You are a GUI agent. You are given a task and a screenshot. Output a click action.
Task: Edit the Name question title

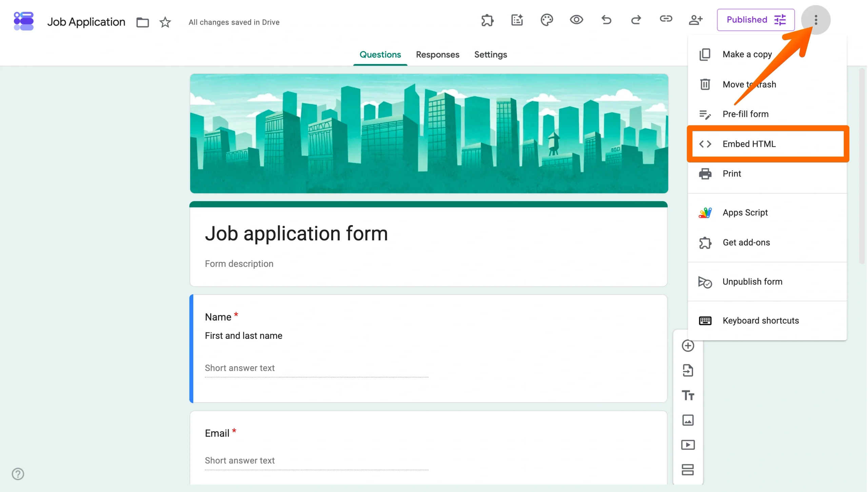[x=218, y=317]
